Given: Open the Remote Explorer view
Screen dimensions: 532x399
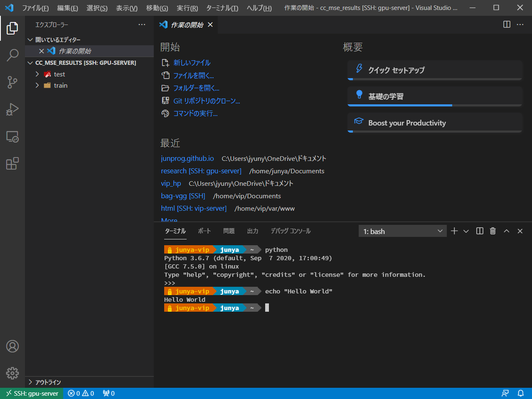Looking at the screenshot, I should 12,137.
